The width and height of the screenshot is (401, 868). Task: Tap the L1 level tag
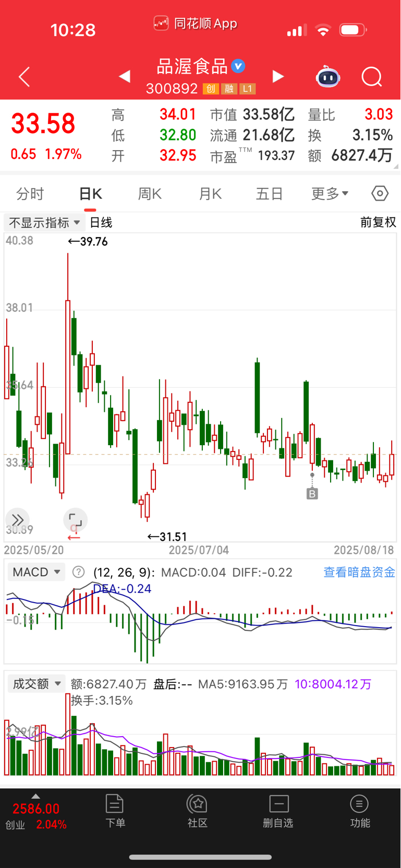[248, 89]
